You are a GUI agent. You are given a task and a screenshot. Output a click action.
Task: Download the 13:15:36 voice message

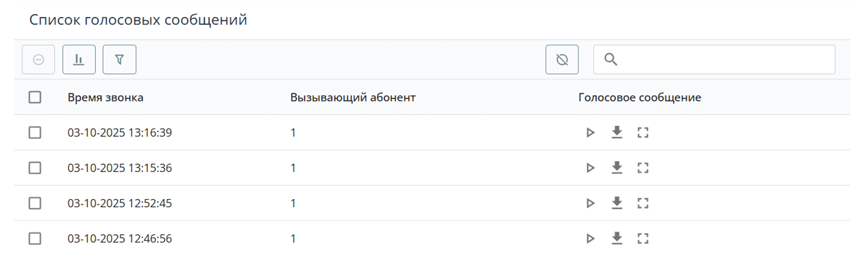click(616, 168)
